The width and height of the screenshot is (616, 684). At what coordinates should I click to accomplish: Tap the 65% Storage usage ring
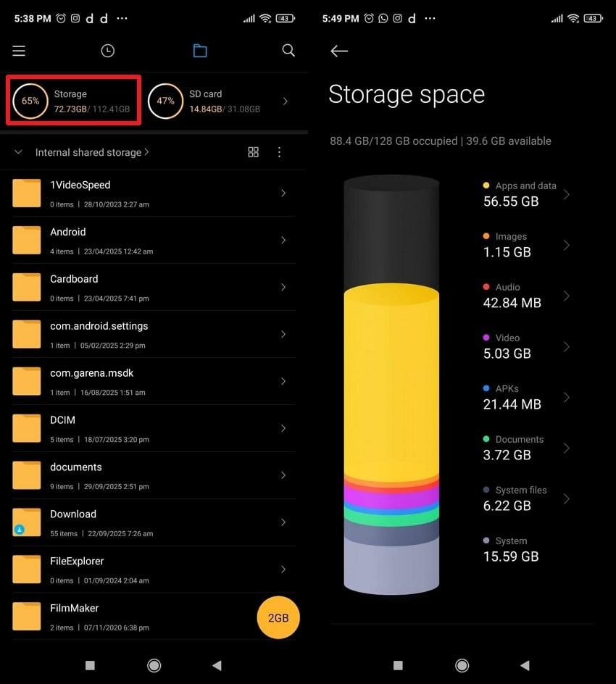30,101
